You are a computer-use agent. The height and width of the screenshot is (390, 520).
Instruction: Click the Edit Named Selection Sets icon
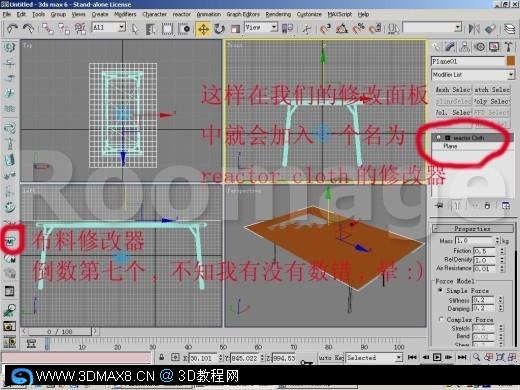[394, 29]
